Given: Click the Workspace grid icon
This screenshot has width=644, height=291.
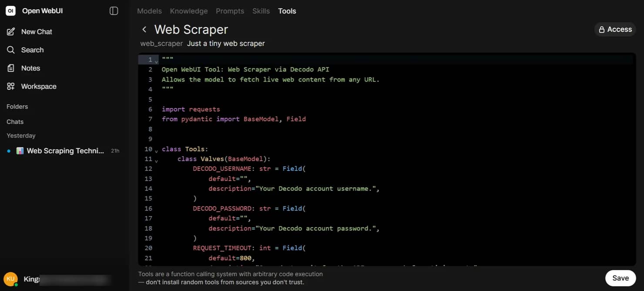Looking at the screenshot, I should (x=11, y=86).
